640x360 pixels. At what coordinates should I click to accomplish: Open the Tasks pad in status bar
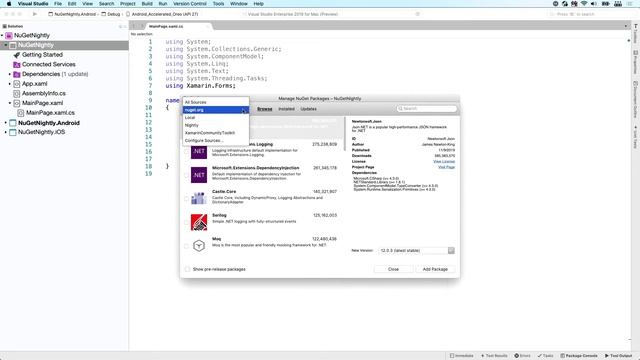pos(545,356)
